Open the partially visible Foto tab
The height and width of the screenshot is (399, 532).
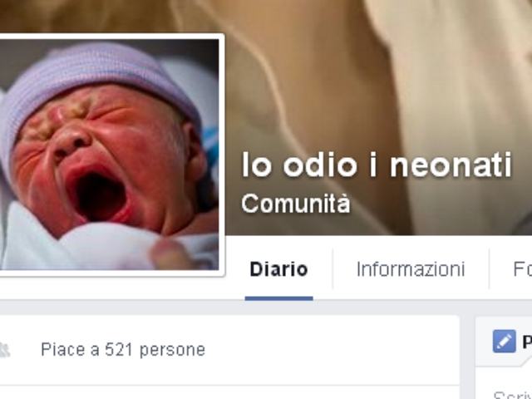pyautogui.click(x=523, y=269)
